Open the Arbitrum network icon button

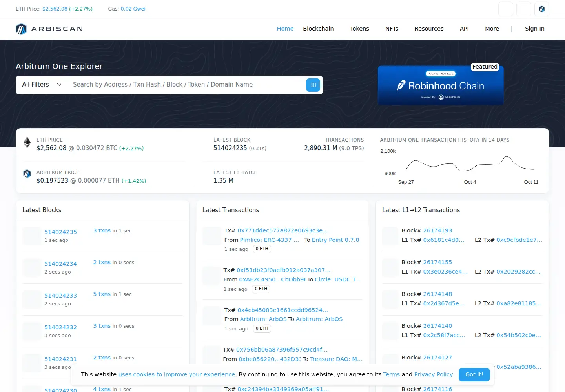542,9
